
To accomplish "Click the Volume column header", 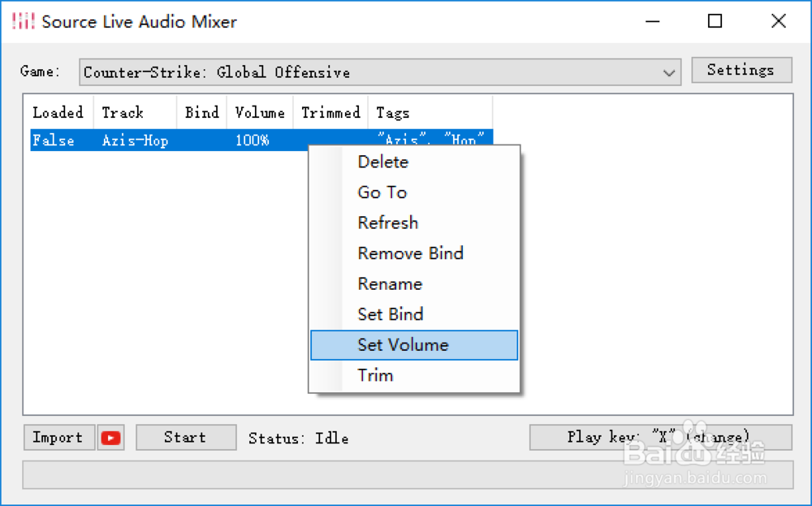I will click(x=260, y=113).
